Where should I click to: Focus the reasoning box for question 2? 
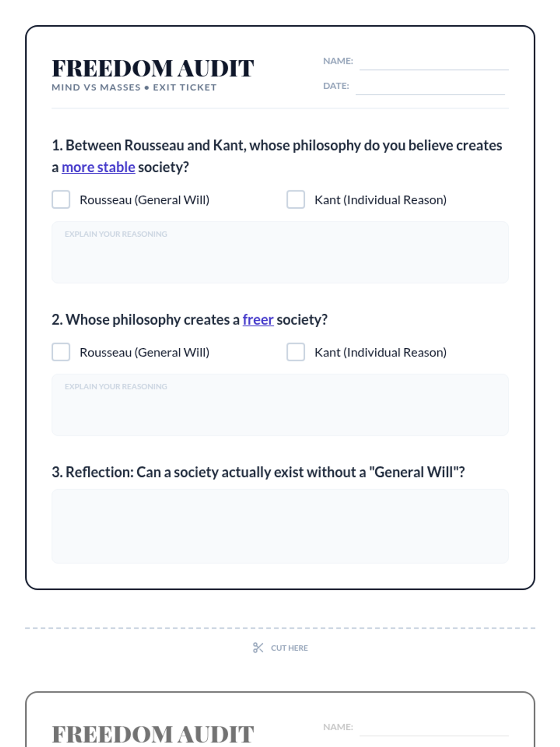click(280, 405)
